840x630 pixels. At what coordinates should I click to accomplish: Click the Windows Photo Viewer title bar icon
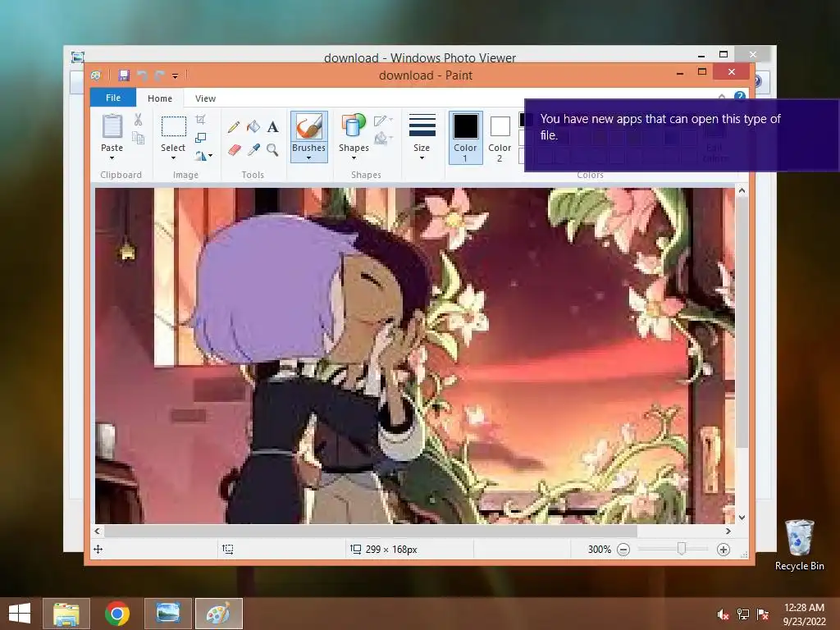[78, 57]
